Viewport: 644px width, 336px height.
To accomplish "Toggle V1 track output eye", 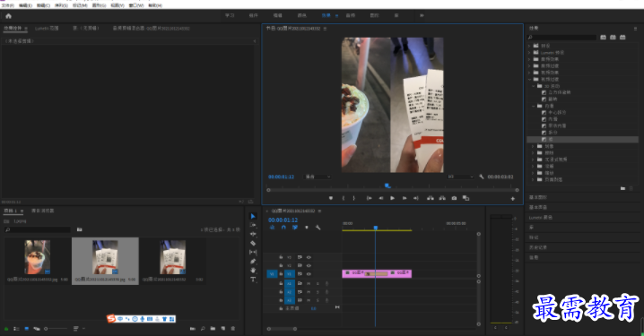I will point(309,273).
